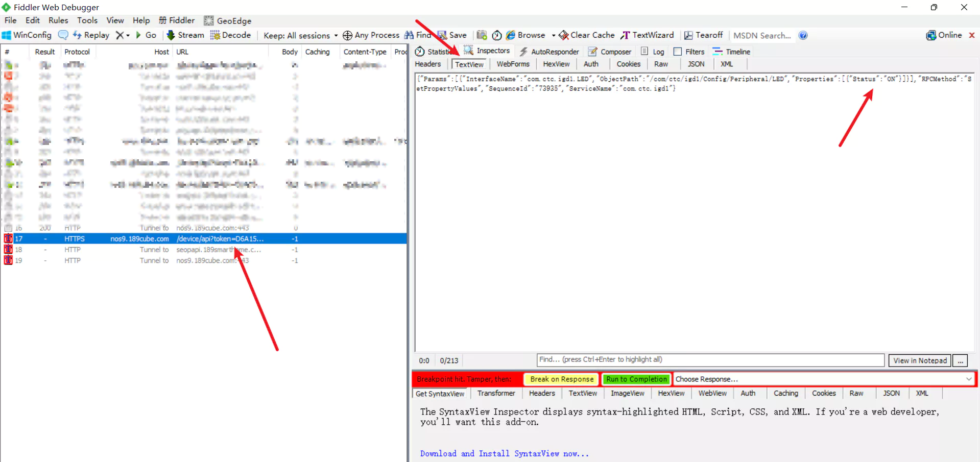Open the Tools menu
Screen dimensions: 980x462
[87, 20]
